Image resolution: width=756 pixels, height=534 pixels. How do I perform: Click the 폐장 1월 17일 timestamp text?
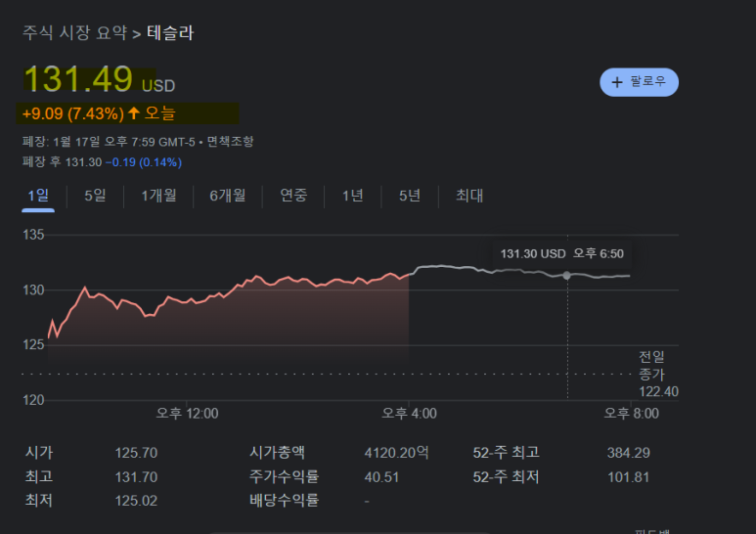109,142
